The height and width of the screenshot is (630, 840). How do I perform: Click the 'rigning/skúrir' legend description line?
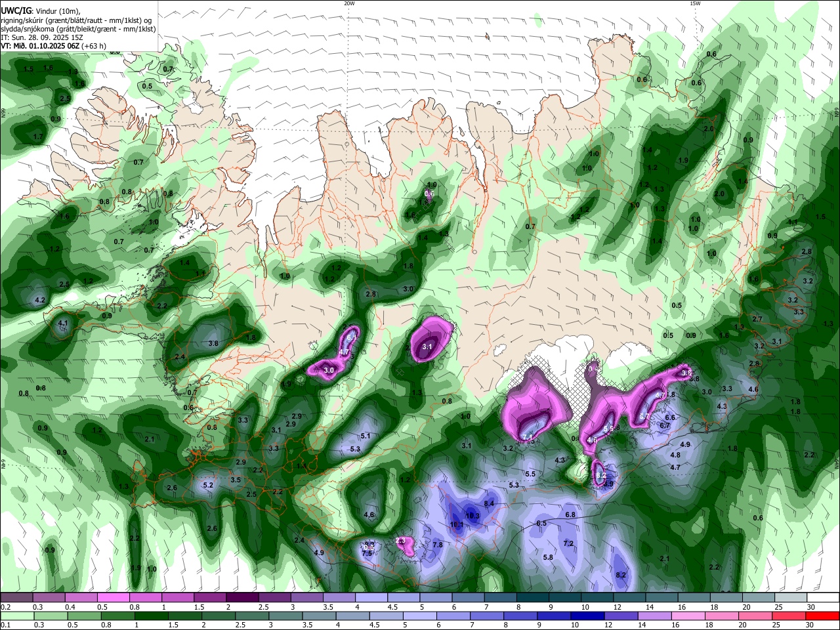(76, 20)
